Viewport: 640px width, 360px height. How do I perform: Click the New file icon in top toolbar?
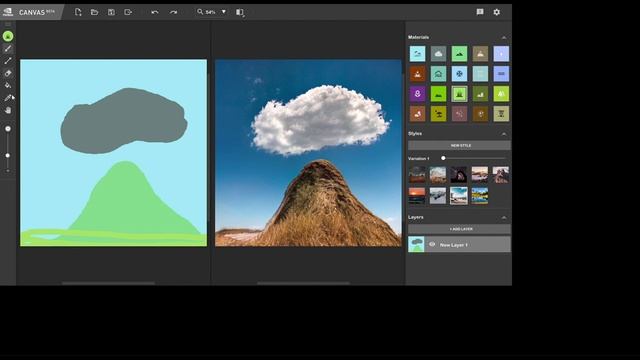tap(78, 12)
